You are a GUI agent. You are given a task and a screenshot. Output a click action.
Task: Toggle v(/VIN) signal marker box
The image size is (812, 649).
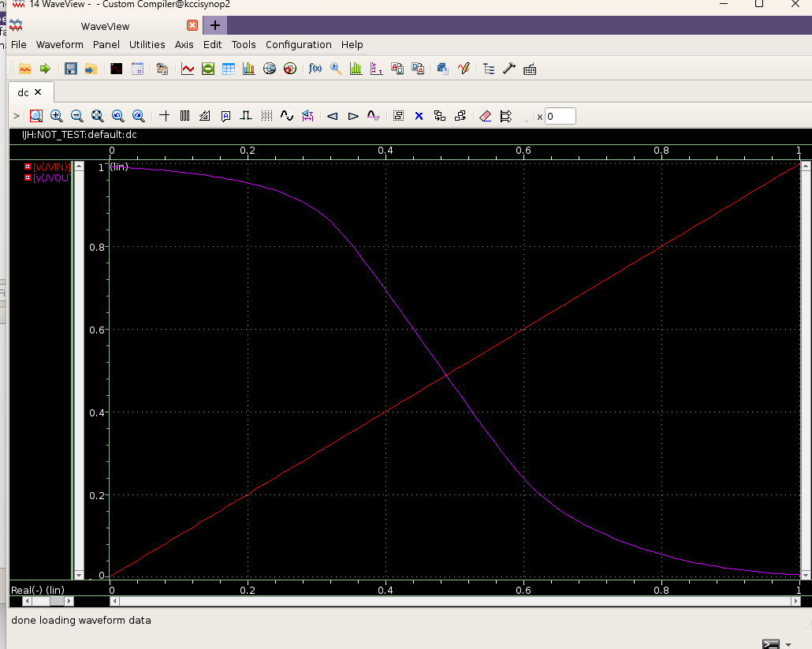click(x=28, y=166)
